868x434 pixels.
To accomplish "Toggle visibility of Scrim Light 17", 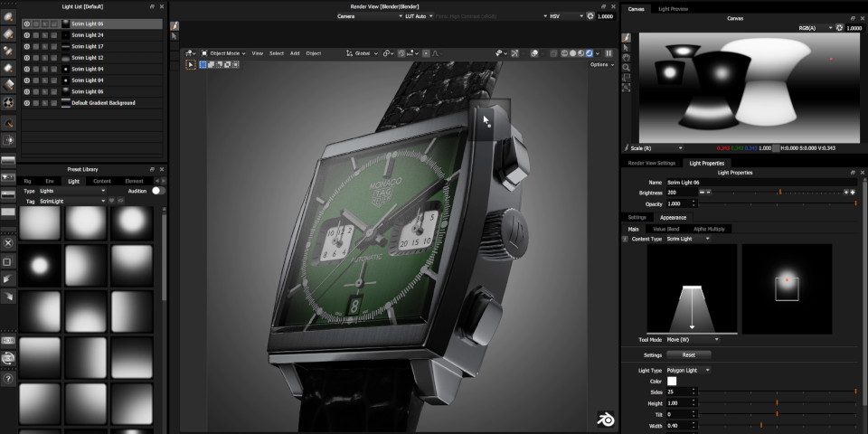I will point(26,46).
